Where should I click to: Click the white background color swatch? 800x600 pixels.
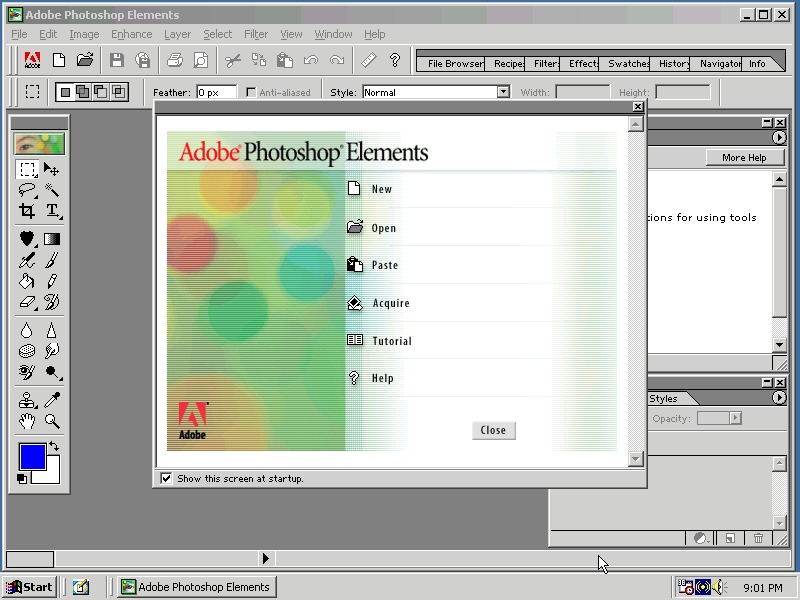tap(52, 474)
